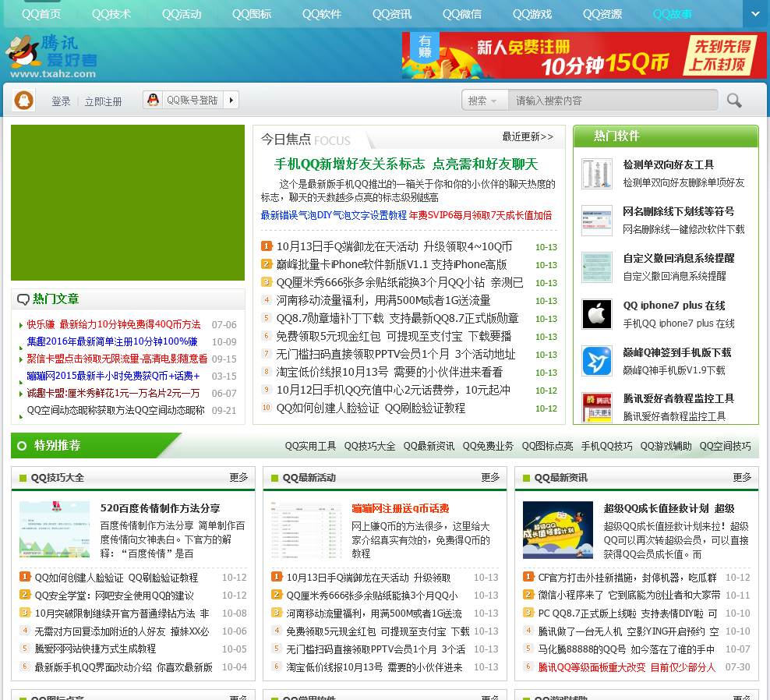This screenshot has width=770, height=700.
Task: Click the search content input field
Action: [x=613, y=101]
